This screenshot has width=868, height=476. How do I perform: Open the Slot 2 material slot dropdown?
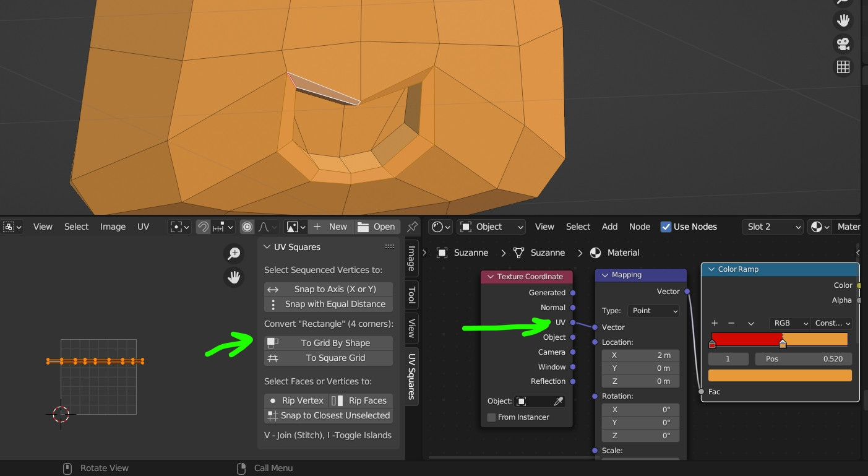773,227
